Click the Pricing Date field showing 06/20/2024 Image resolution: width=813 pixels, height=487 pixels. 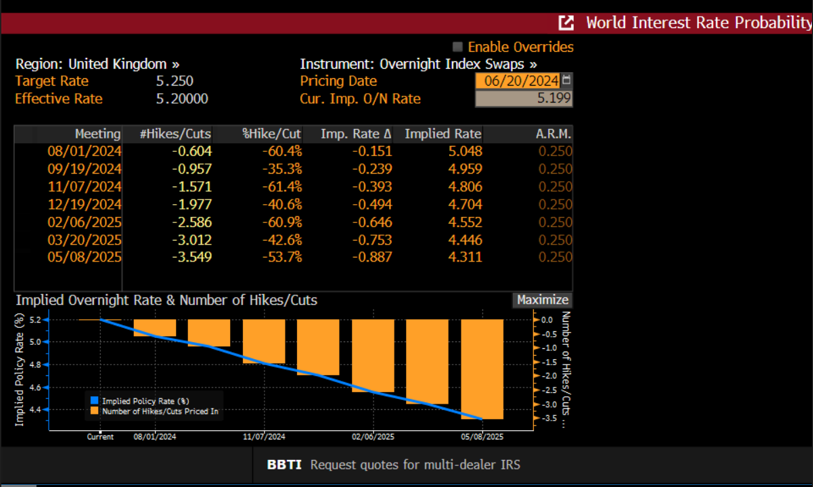pyautogui.click(x=517, y=80)
